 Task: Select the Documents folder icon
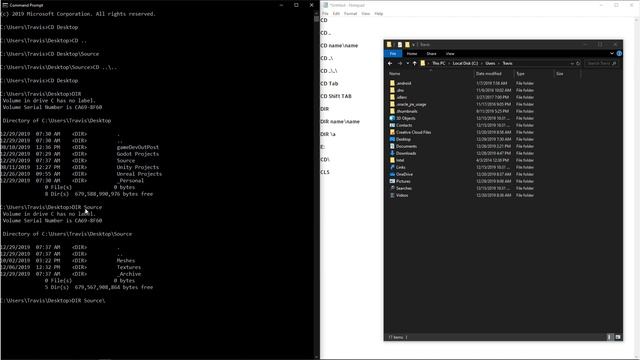[x=392, y=146]
